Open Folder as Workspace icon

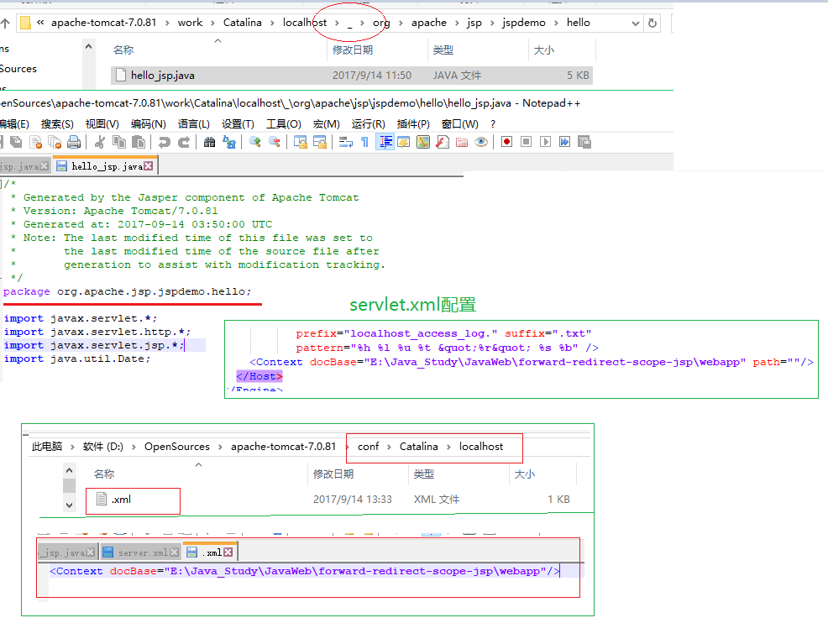[462, 142]
